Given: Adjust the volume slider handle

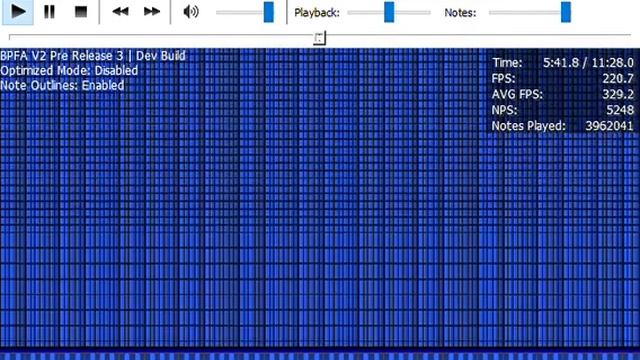Looking at the screenshot, I should point(269,12).
